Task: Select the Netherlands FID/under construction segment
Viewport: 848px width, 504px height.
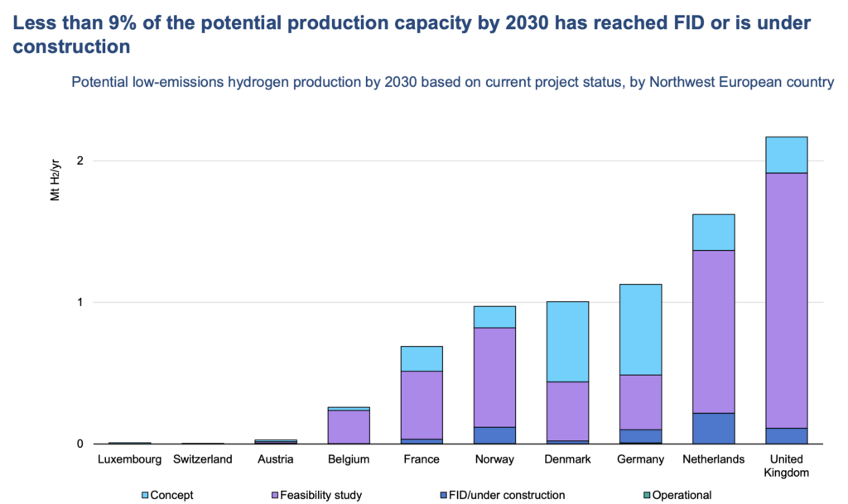Action: click(x=713, y=429)
